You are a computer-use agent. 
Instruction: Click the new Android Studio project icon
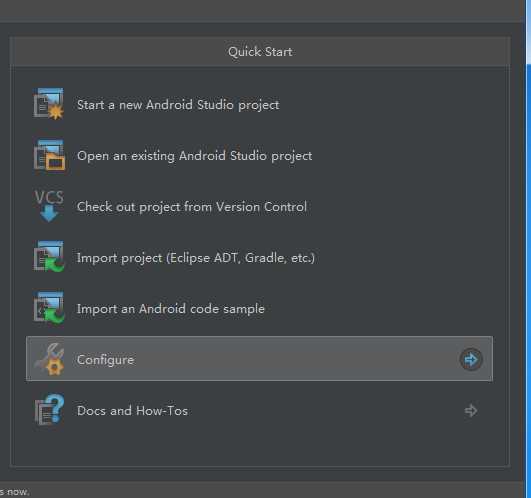click(x=48, y=104)
